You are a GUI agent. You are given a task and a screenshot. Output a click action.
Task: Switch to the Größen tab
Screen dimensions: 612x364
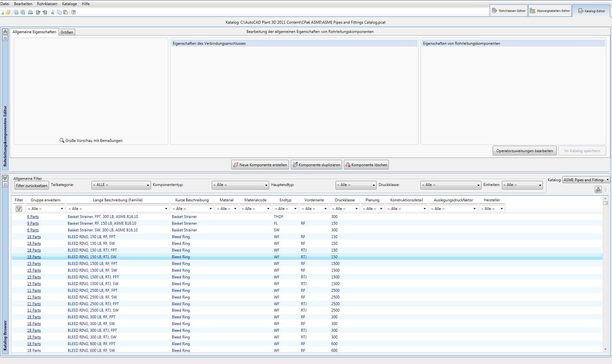pyautogui.click(x=67, y=32)
